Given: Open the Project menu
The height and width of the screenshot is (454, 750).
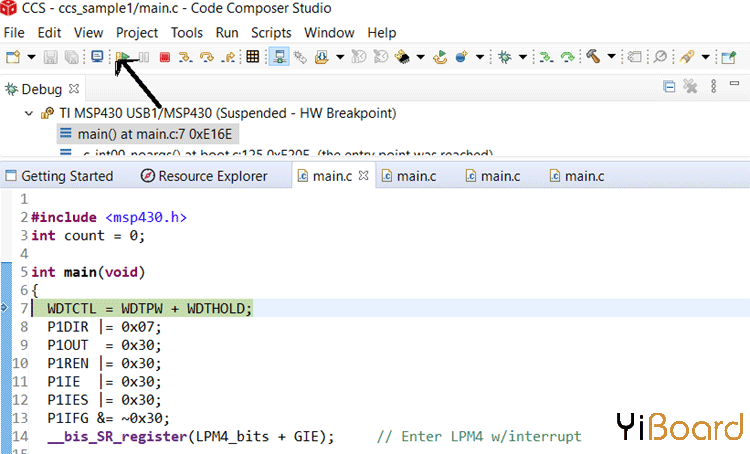Looking at the screenshot, I should pos(136,33).
